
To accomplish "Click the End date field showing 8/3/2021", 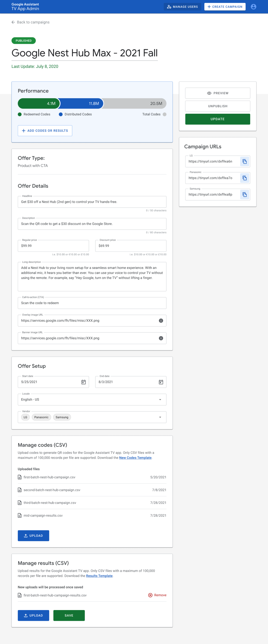I will [x=131, y=382].
